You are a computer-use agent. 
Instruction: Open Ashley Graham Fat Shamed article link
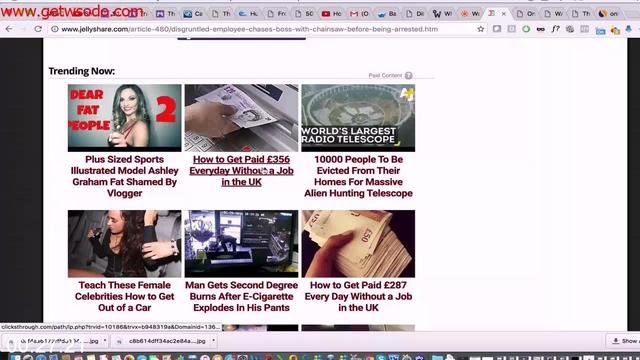click(124, 176)
